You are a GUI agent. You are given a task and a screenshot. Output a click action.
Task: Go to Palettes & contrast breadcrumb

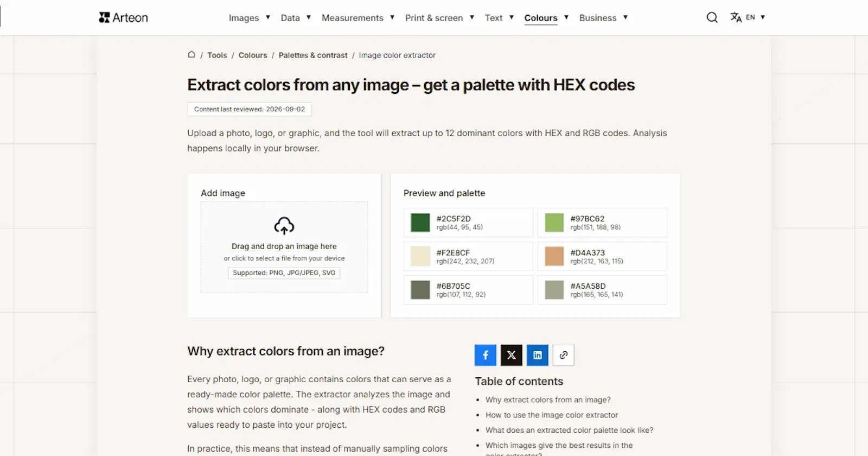tap(313, 55)
